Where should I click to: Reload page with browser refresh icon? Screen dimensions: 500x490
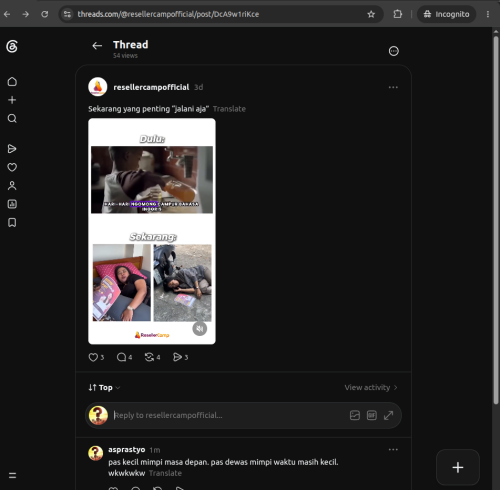pyautogui.click(x=45, y=14)
